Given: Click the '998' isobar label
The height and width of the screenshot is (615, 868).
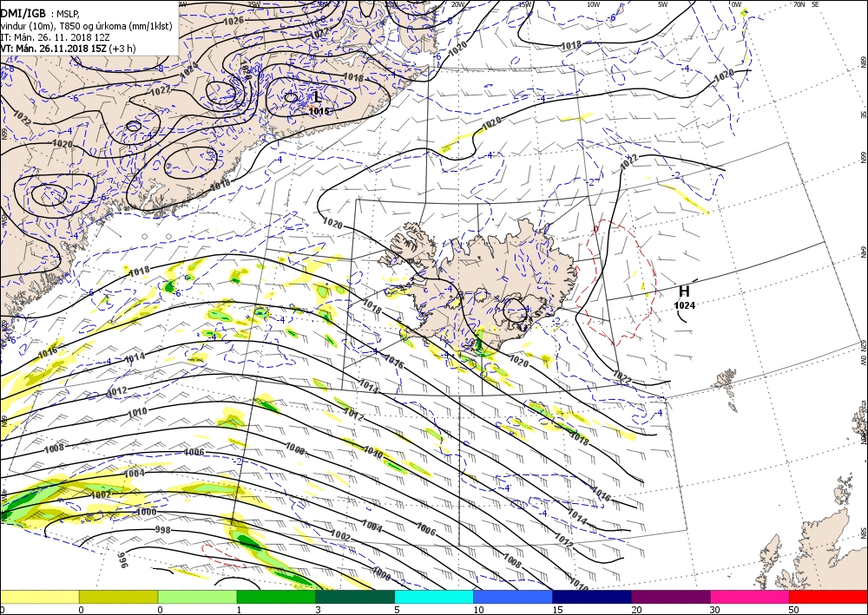Looking at the screenshot, I should [163, 530].
